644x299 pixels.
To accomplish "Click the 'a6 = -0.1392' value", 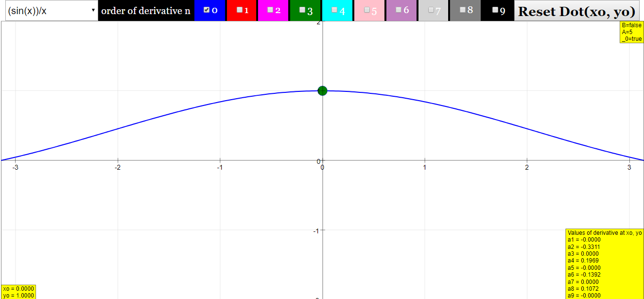I will pyautogui.click(x=584, y=275).
